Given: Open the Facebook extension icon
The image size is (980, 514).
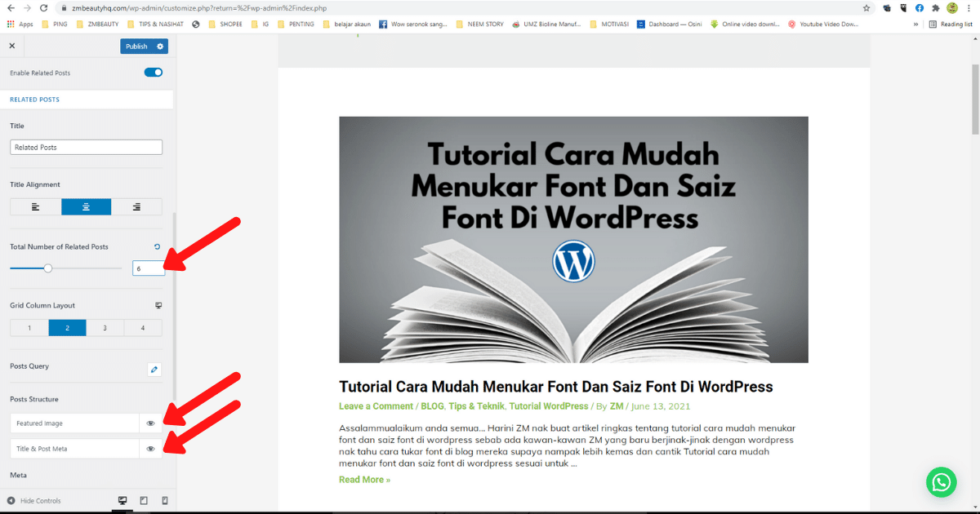Looking at the screenshot, I should coord(920,7).
